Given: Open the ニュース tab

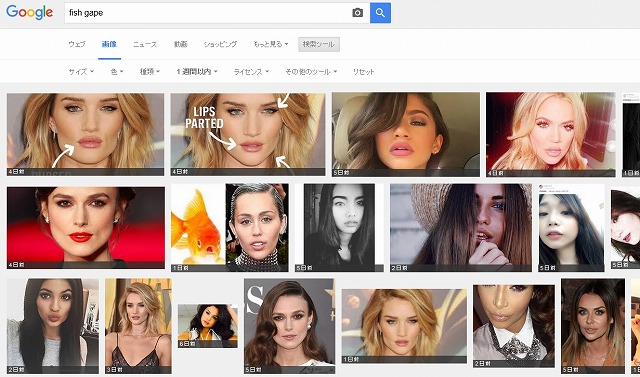Looking at the screenshot, I should tap(145, 44).
